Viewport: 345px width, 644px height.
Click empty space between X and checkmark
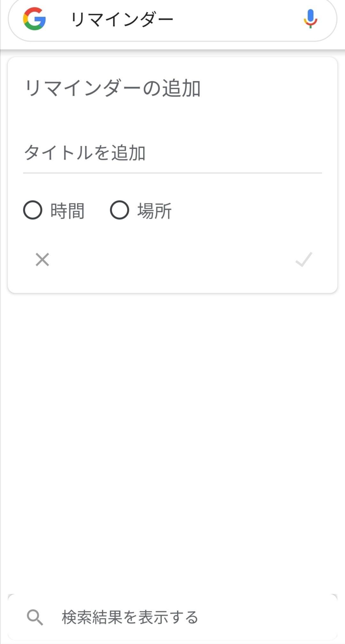click(172, 259)
